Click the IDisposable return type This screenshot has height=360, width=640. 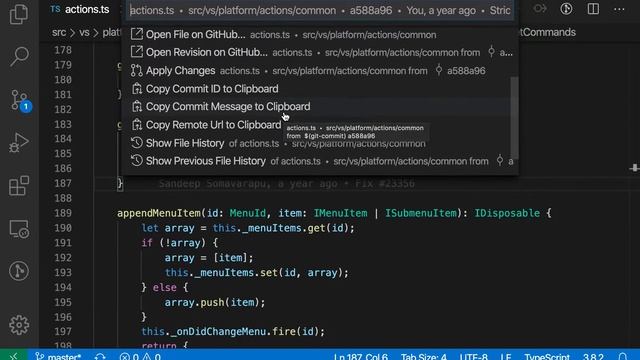pos(507,213)
